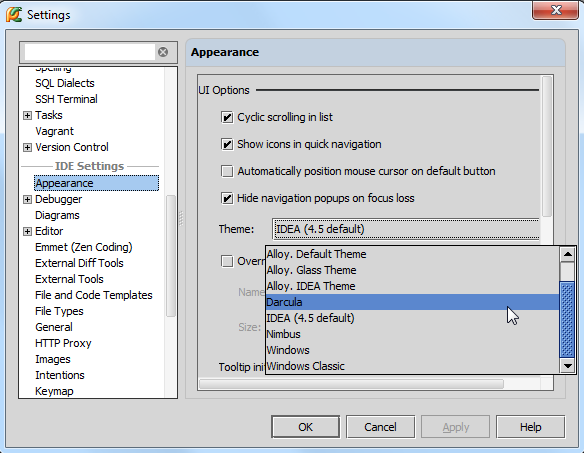Clear the settings search field
584x453 pixels.
coord(163,52)
